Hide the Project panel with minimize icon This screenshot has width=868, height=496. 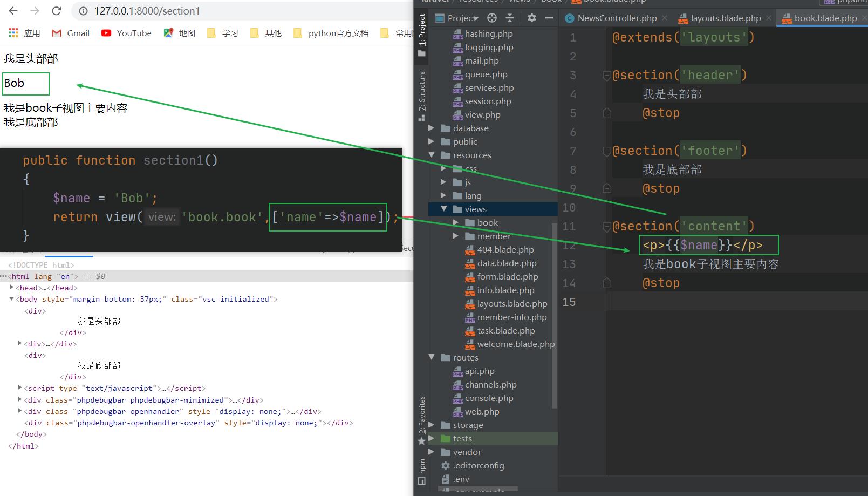(x=549, y=18)
